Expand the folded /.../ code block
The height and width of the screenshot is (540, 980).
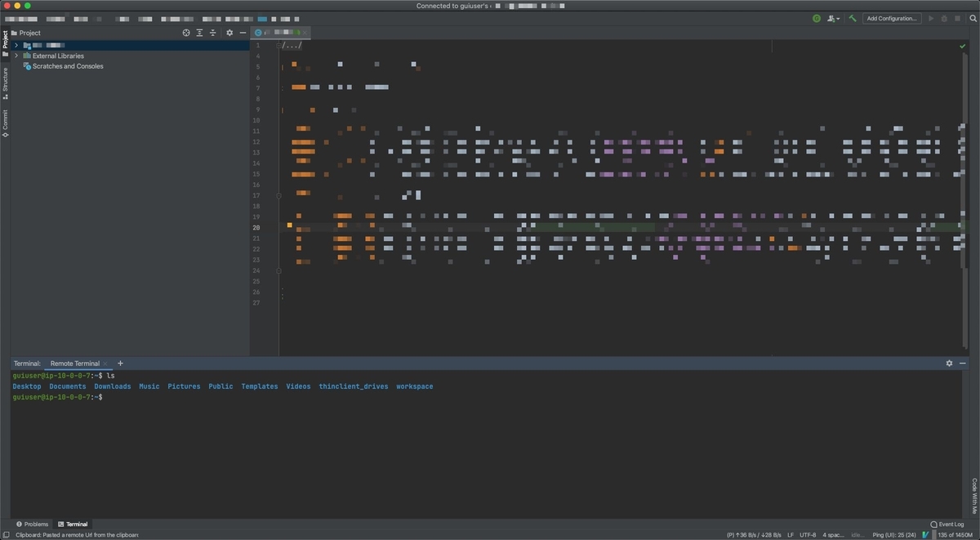(x=292, y=45)
